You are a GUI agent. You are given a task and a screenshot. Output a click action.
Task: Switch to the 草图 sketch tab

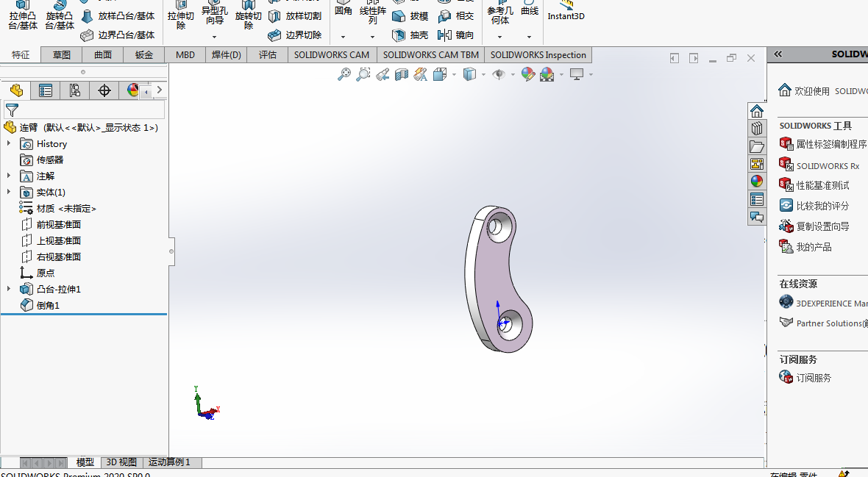point(62,55)
